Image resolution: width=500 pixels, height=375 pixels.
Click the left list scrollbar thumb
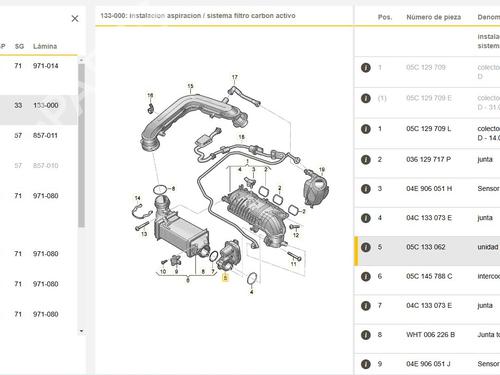81,145
